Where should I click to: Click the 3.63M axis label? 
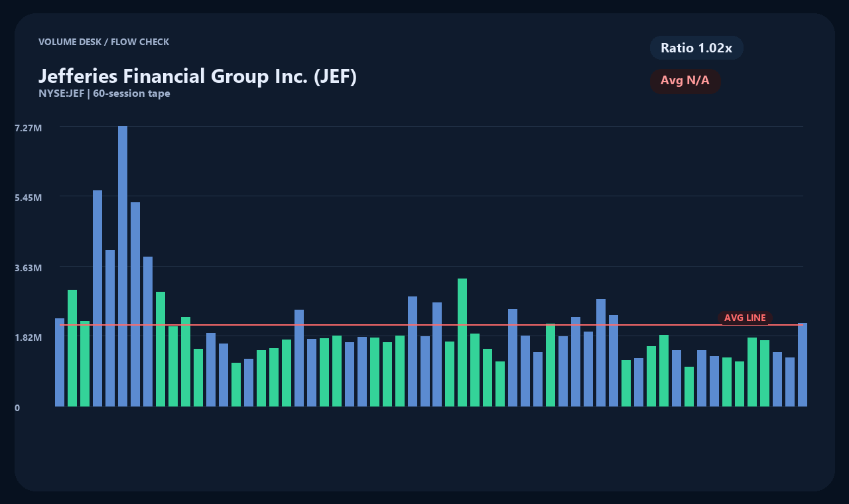click(29, 268)
